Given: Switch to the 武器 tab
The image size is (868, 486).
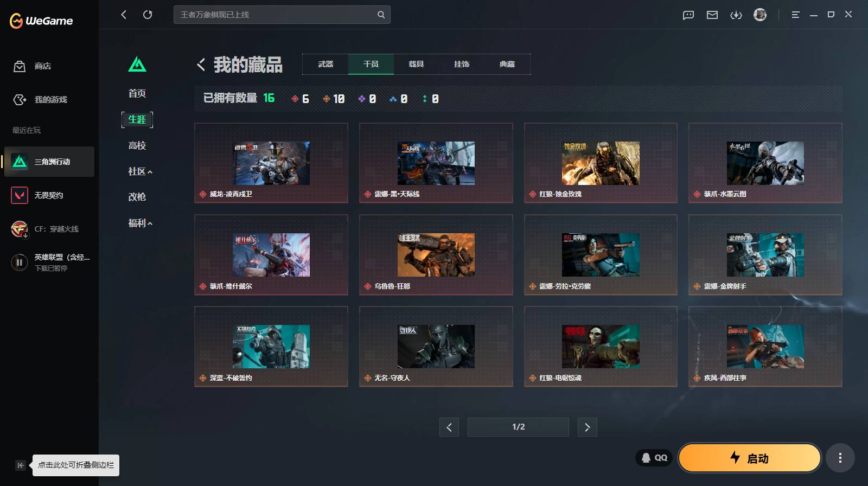Looking at the screenshot, I should pyautogui.click(x=325, y=64).
